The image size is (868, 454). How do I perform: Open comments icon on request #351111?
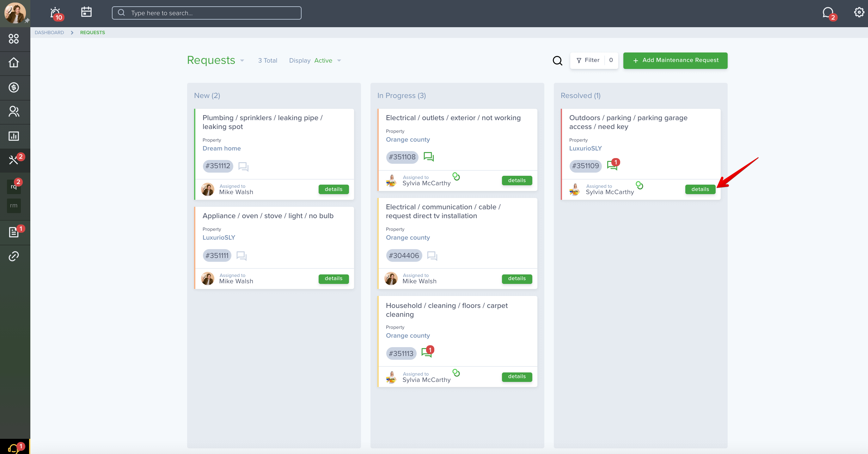[x=241, y=256]
